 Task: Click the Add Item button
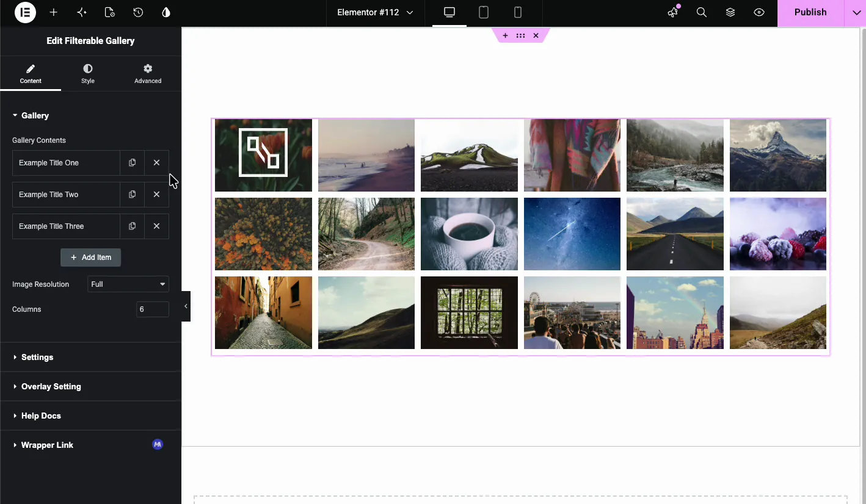tap(90, 257)
